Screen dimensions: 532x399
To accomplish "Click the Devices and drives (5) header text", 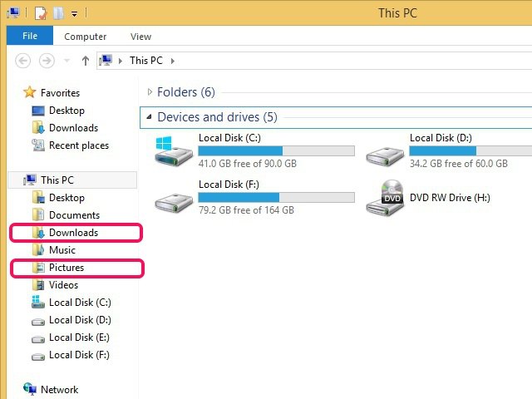I will pos(218,117).
